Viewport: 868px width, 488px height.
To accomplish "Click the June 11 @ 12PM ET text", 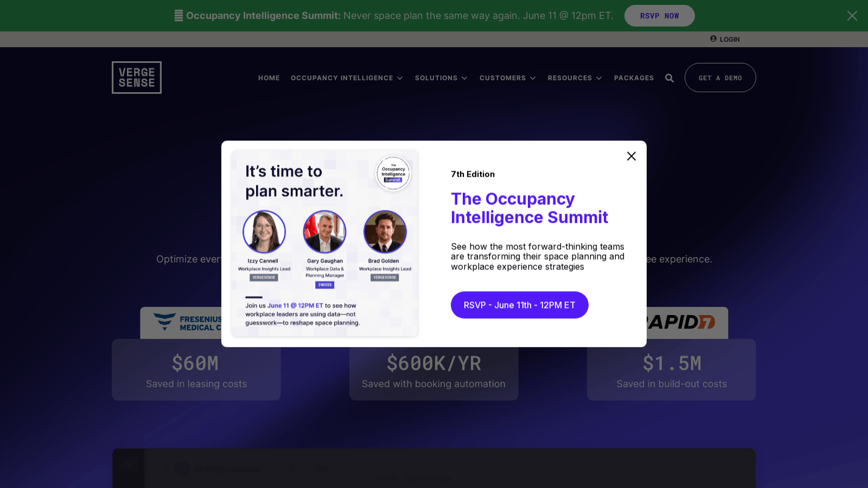I will (x=295, y=306).
